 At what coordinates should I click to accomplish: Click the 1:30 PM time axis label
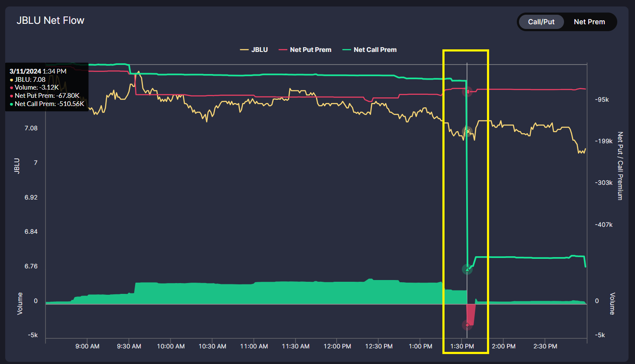pos(462,346)
